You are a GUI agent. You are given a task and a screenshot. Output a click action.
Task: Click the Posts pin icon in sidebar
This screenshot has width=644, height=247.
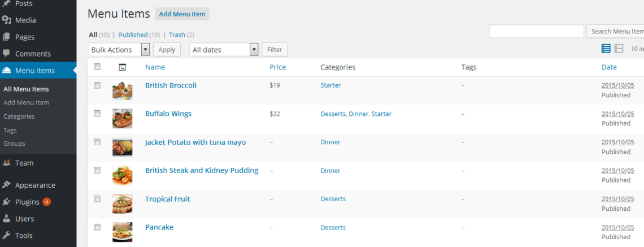pyautogui.click(x=6, y=4)
